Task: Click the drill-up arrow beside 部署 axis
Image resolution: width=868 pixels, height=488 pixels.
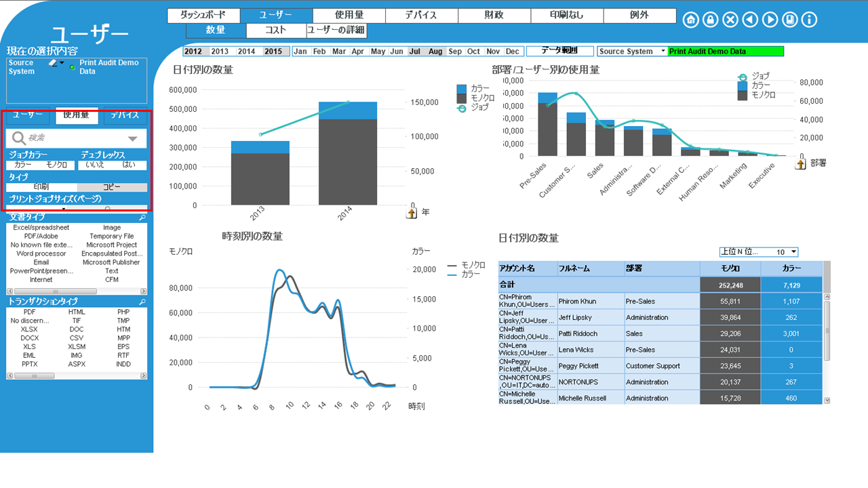Action: pyautogui.click(x=800, y=163)
